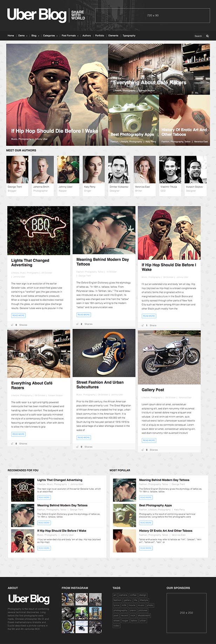The image size is (216, 644).
Task: Go to the Typography menu item
Action: coord(129,35)
